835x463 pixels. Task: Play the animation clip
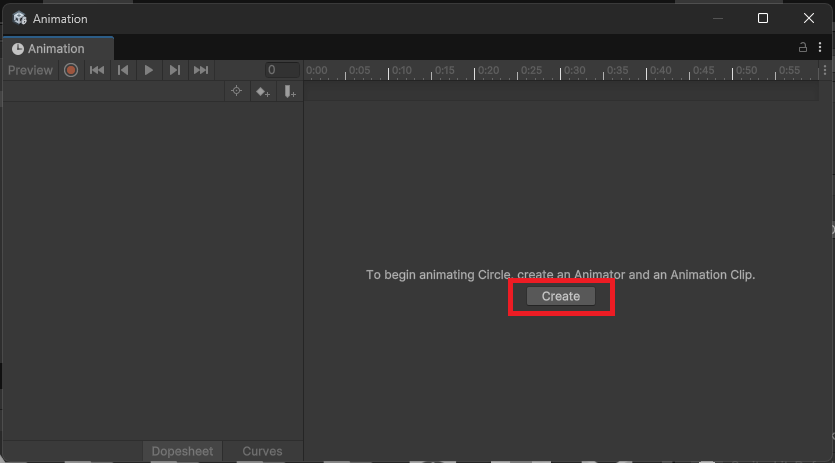[x=149, y=70]
